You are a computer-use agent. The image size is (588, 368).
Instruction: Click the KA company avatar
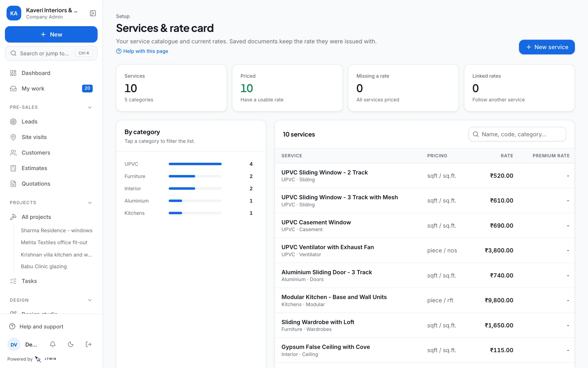click(x=14, y=13)
